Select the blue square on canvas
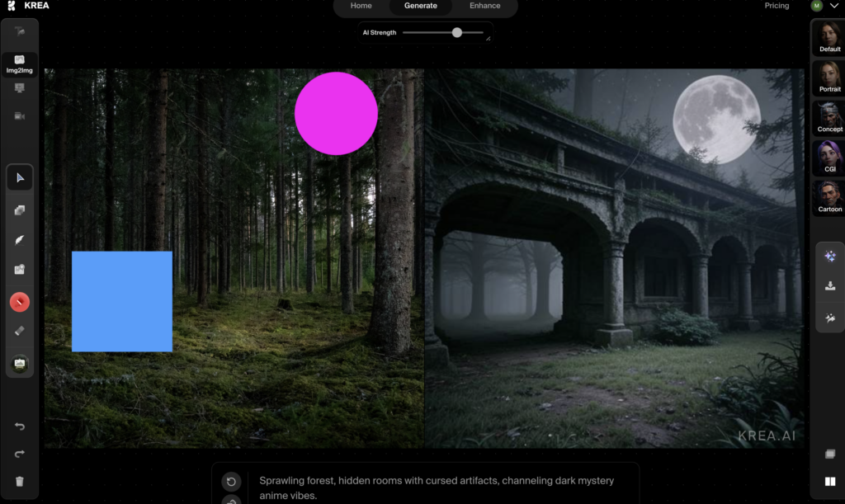Viewport: 845px width, 504px height. [x=122, y=302]
